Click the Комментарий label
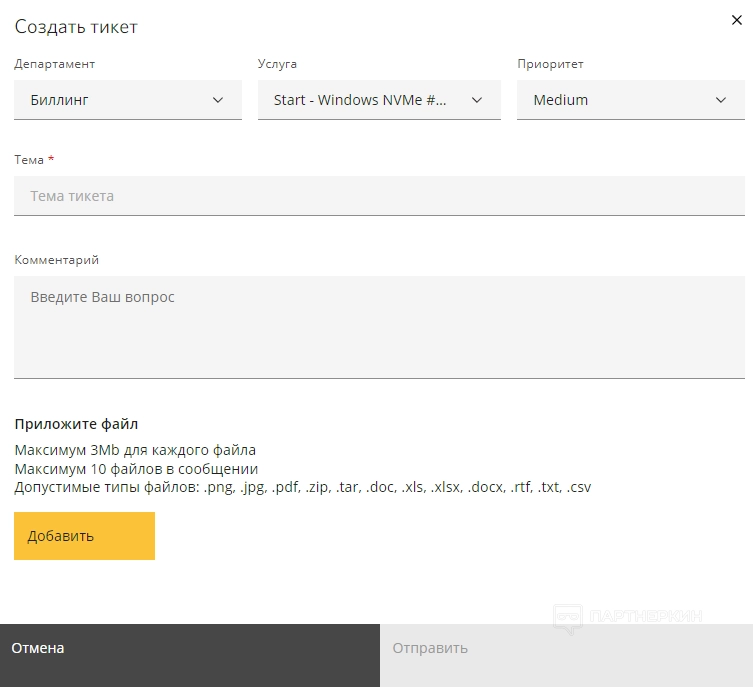 coord(57,260)
